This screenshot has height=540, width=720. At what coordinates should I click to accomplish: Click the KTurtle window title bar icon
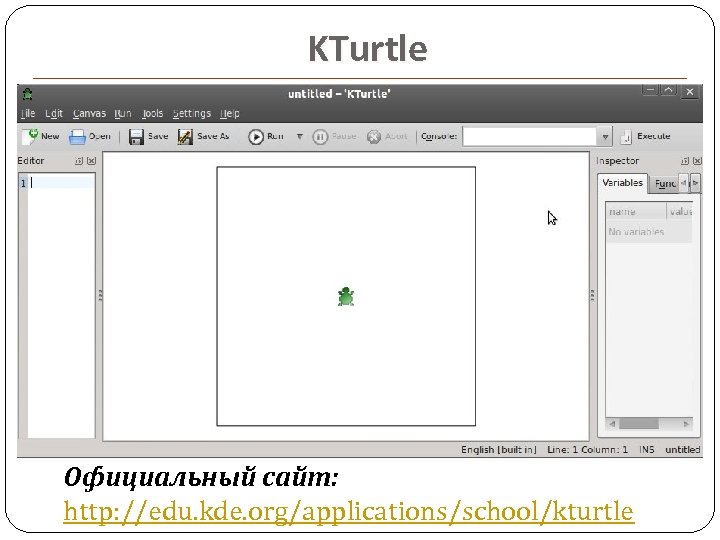(28, 94)
